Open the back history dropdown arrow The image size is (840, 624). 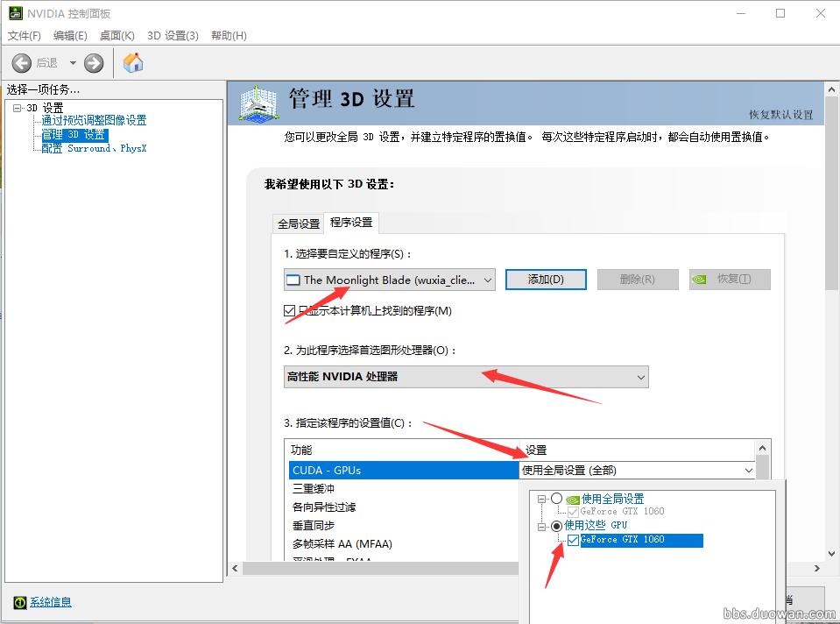73,63
